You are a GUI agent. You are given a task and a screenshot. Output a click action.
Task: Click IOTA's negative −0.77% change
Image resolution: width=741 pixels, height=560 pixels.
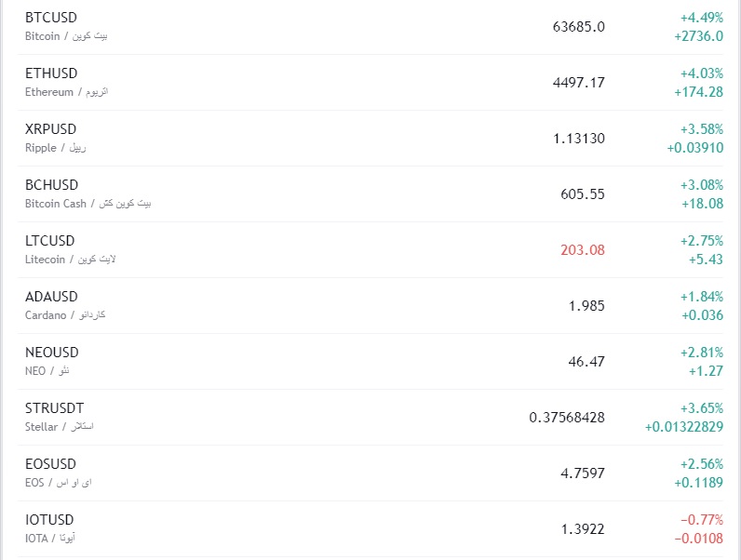(x=701, y=520)
